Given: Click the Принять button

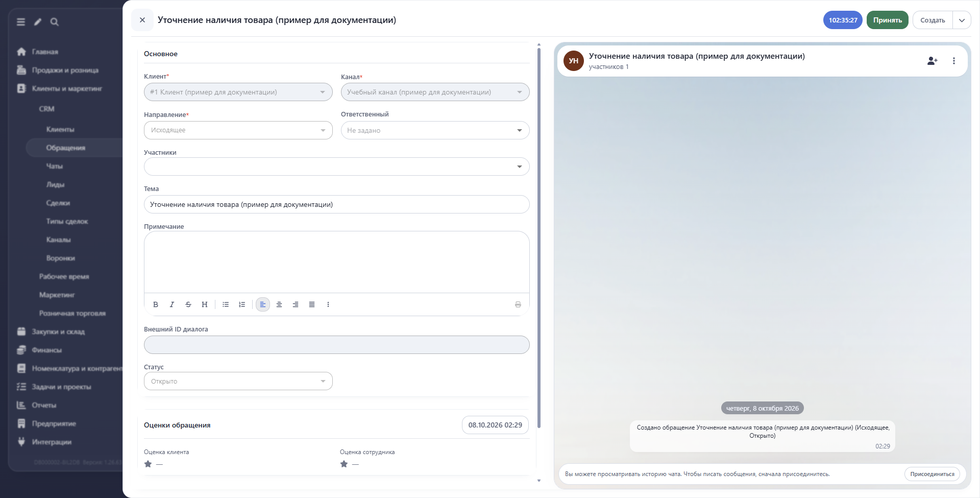Looking at the screenshot, I should pyautogui.click(x=888, y=20).
